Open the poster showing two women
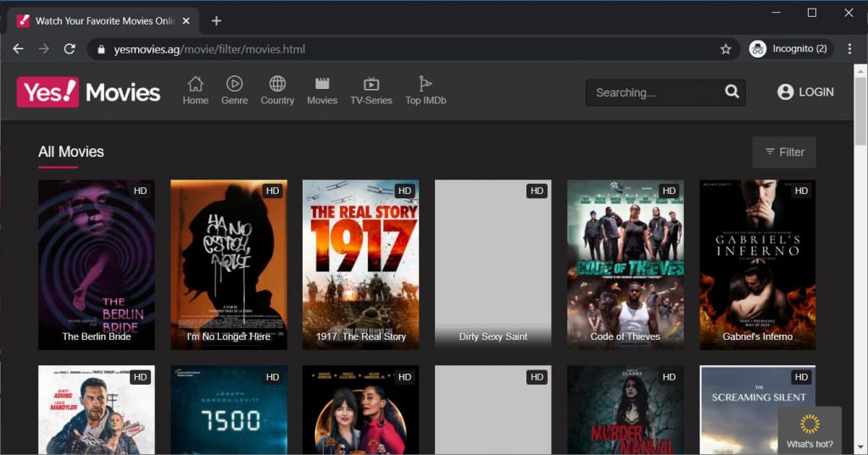This screenshot has height=455, width=868. click(x=360, y=409)
